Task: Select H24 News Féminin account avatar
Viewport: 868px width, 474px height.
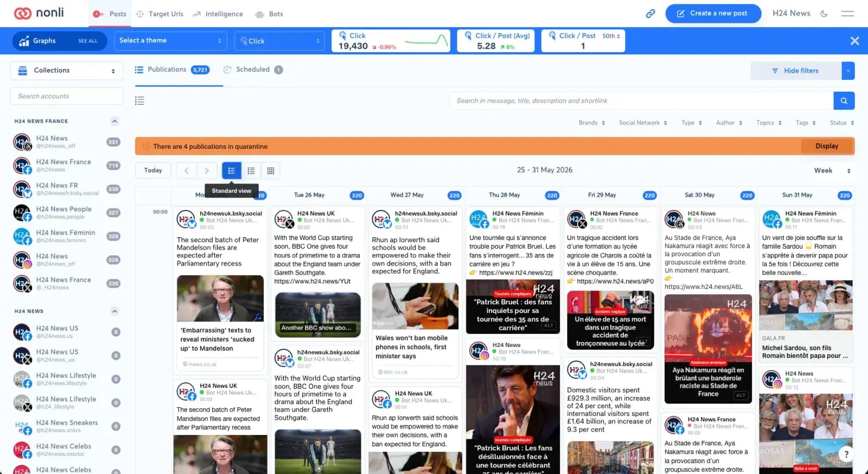Action: (x=22, y=236)
